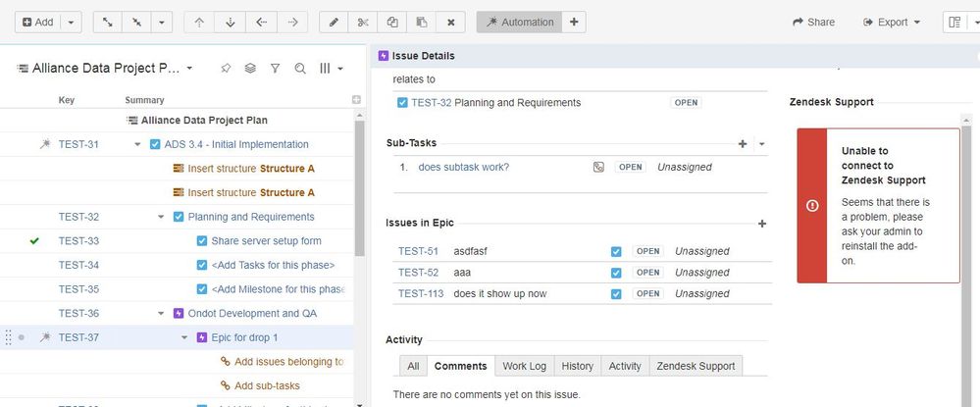Click the Sub-Tasks plus add icon

click(x=743, y=144)
